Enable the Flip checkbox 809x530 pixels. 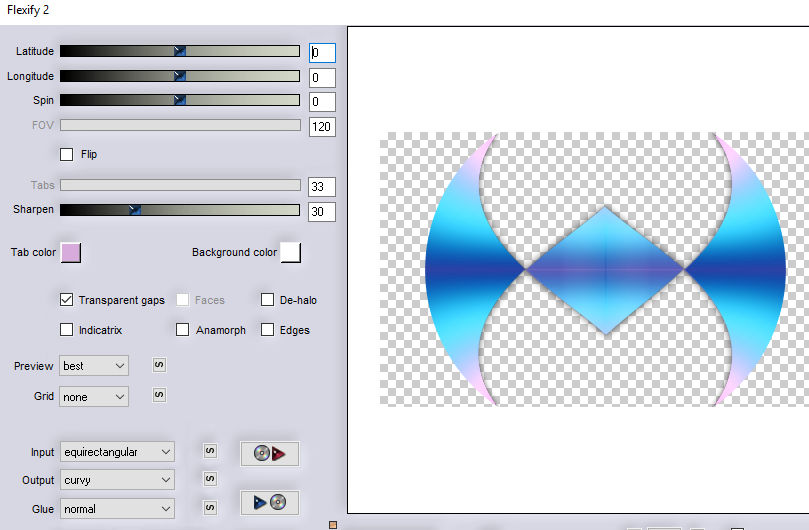[x=67, y=154]
